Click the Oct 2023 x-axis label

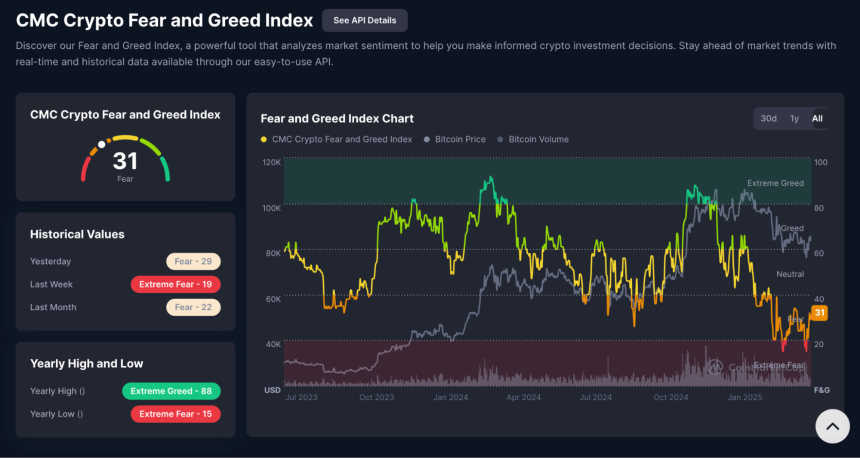tap(377, 397)
